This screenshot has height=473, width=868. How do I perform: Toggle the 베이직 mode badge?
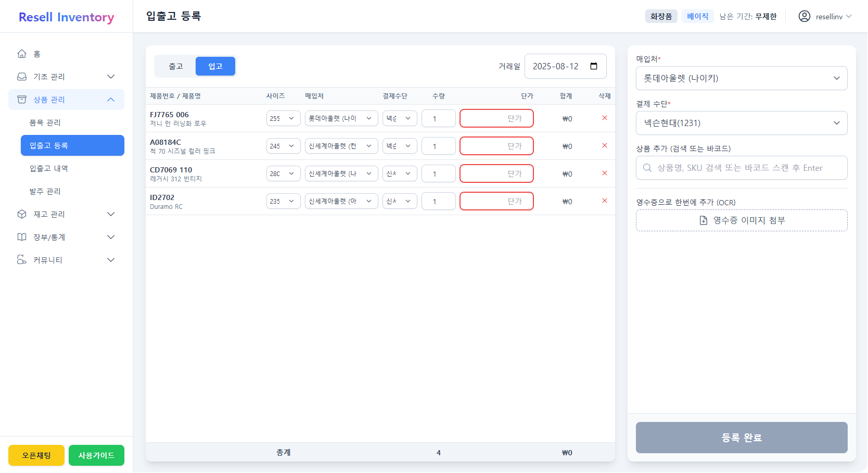(x=697, y=16)
